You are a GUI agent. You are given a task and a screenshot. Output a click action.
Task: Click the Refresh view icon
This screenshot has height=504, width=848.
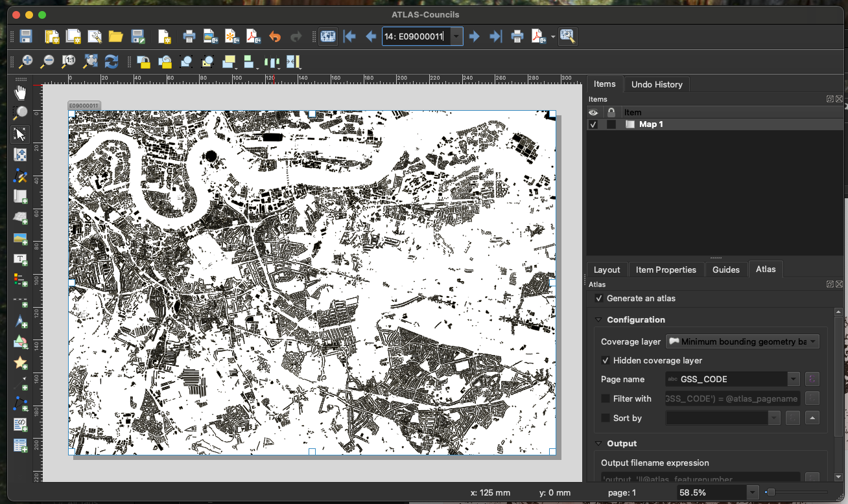point(112,62)
